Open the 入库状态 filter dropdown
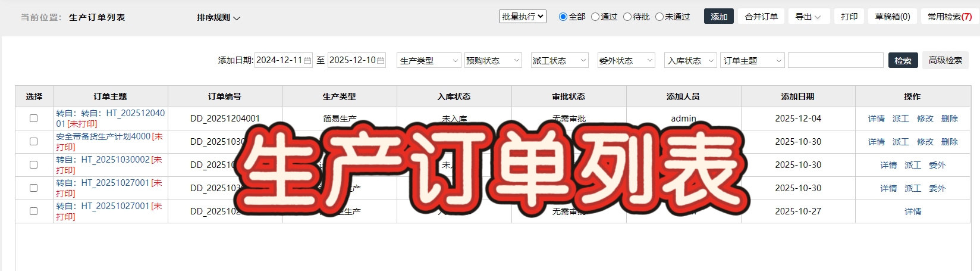Viewport: 980px width, 271px height. [x=690, y=61]
